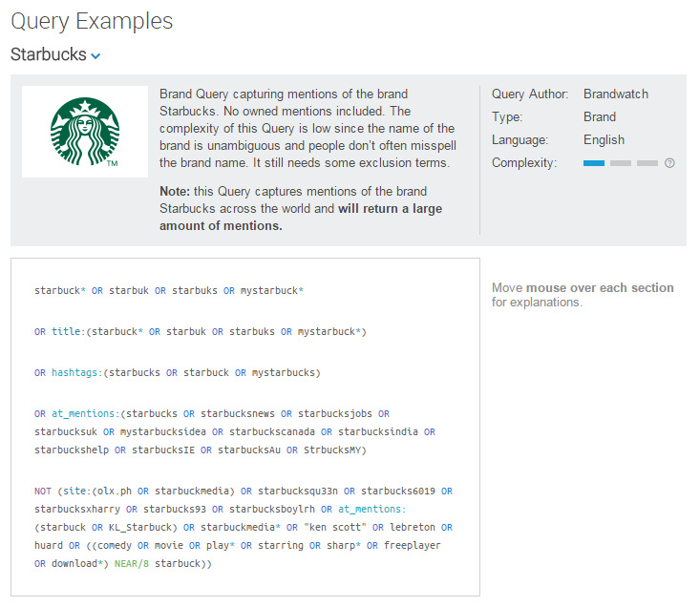Click 'freeplayer' exclusion term
Image resolution: width=700 pixels, height=607 pixels.
pos(412,546)
